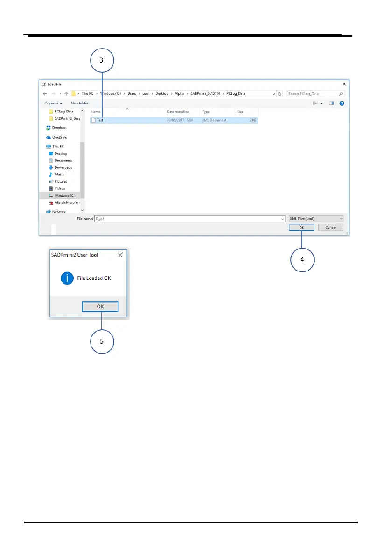This screenshot has height=556, width=392.
Task: Click the Back navigation arrow
Action: point(45,94)
